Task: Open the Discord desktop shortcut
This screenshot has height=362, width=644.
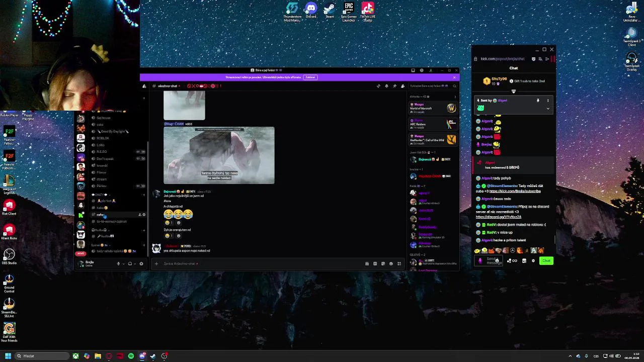Action: click(x=311, y=10)
